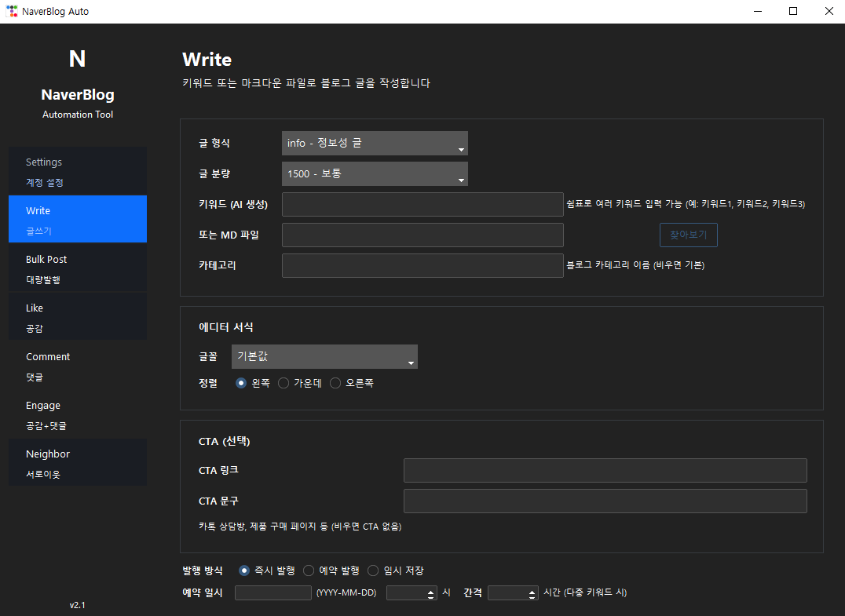845x616 pixels.
Task: Click the 간격 interval spinner field
Action: pos(513,592)
